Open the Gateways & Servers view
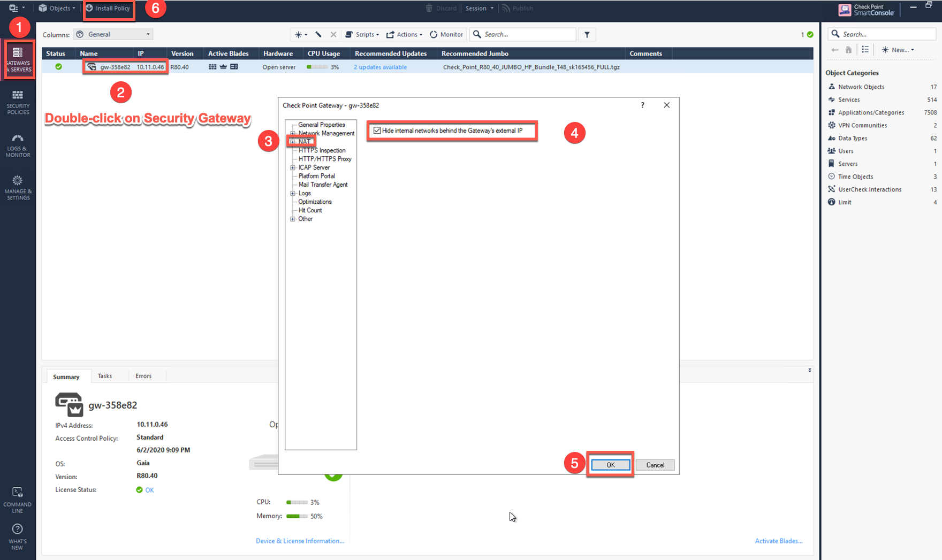 (x=18, y=59)
